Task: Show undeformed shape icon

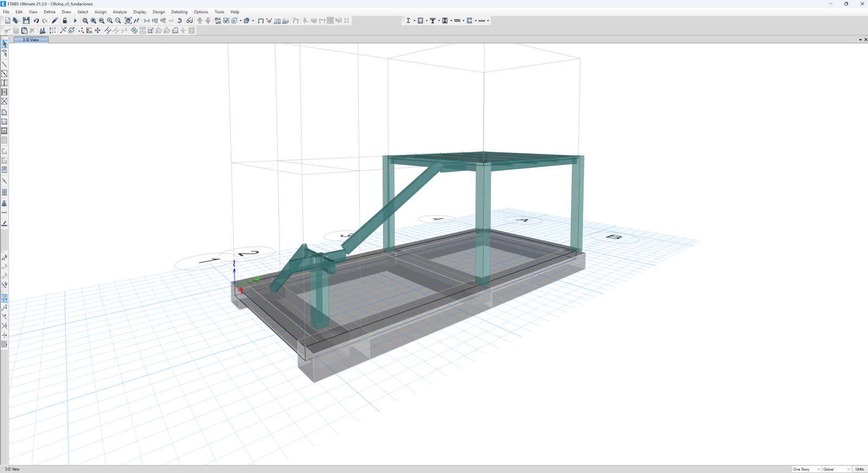Action: pyautogui.click(x=260, y=21)
